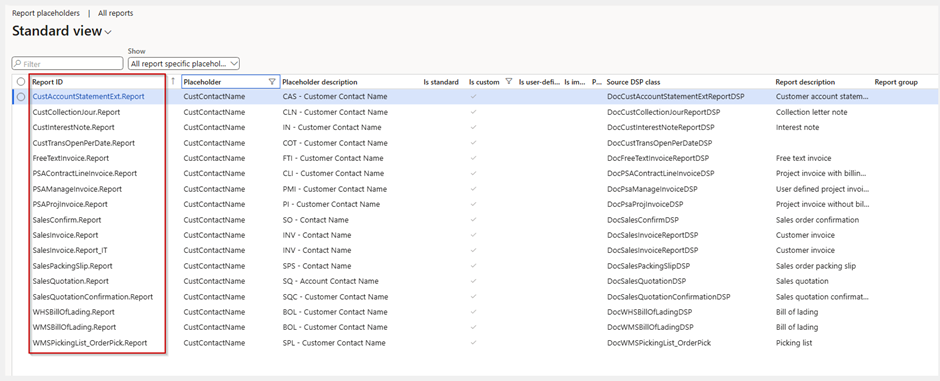The width and height of the screenshot is (940, 381).
Task: Click SPL - Customer Contact Name description
Action: 334,343
